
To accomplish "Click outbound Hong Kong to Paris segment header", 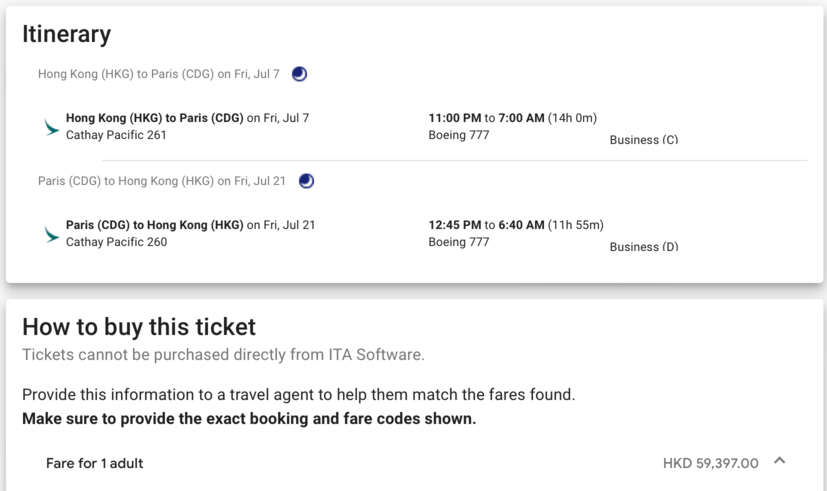I will coord(159,74).
